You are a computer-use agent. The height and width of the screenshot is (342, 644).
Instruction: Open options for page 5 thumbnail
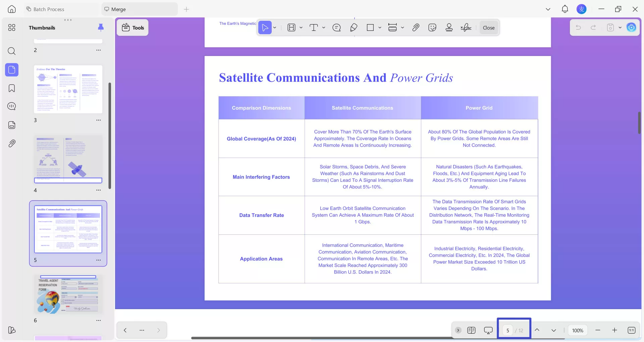click(98, 260)
